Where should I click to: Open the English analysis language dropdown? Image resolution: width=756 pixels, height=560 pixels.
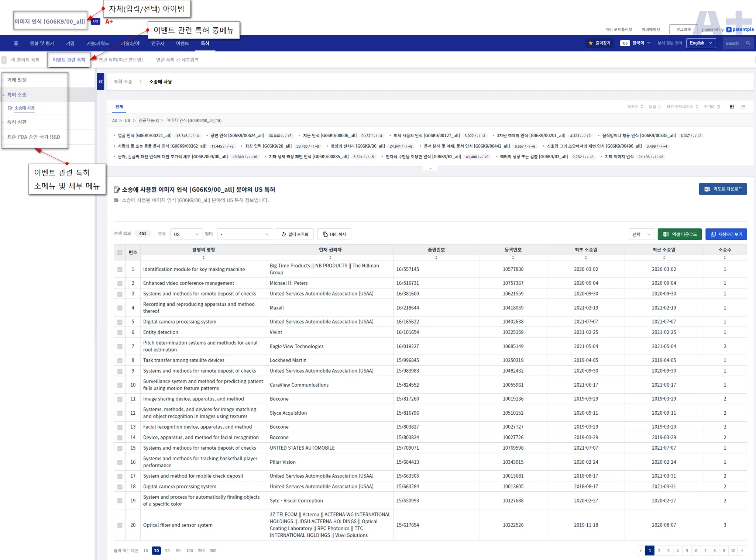[x=701, y=43]
